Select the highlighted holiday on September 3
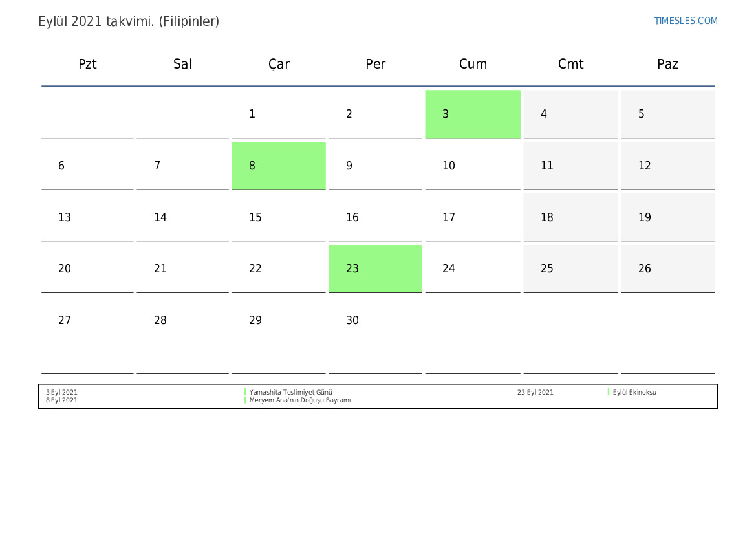The width and height of the screenshot is (756, 535). [x=473, y=114]
